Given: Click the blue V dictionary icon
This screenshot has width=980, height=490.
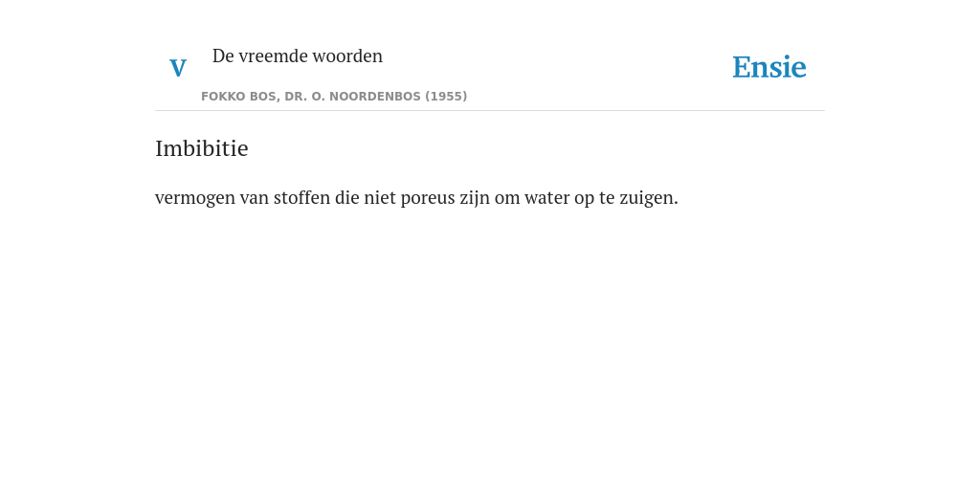Looking at the screenshot, I should tap(178, 68).
